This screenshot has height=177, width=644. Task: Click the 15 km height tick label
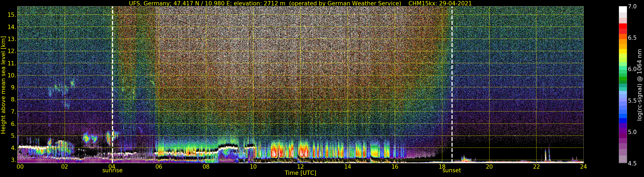tap(12, 15)
